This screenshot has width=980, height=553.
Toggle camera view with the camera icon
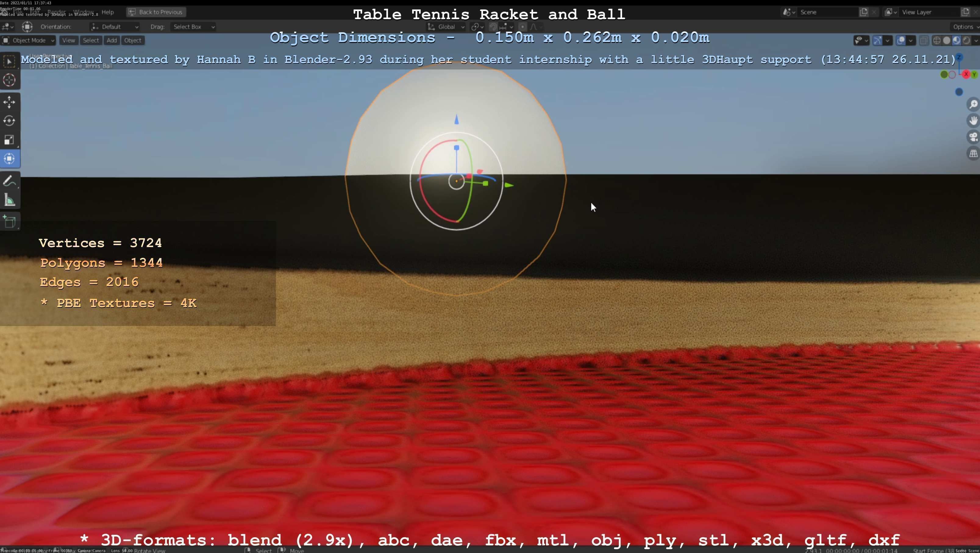tap(973, 137)
